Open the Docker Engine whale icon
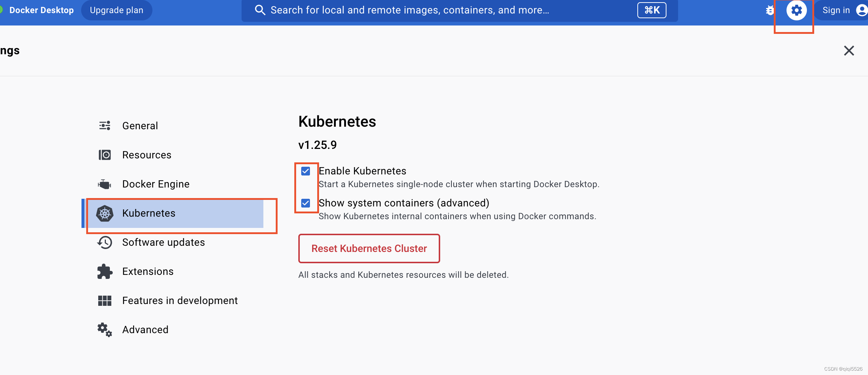The image size is (868, 375). point(104,184)
